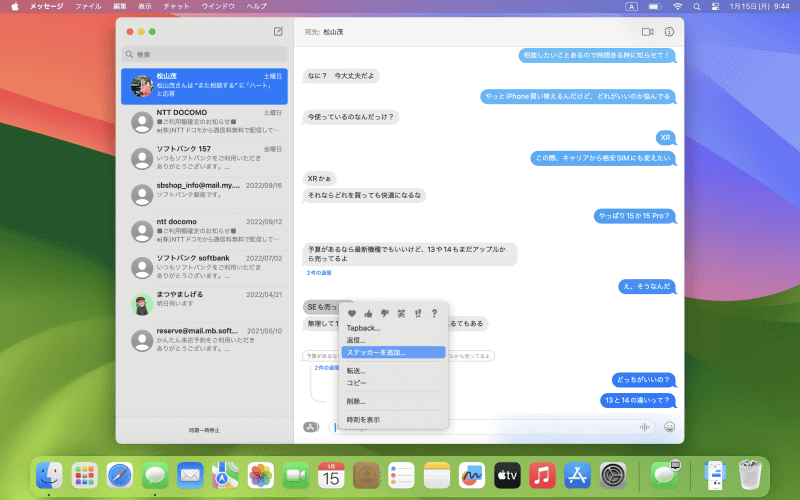The width and height of the screenshot is (800, 500).
Task: Choose the question mark Tapback reaction
Action: [x=434, y=313]
